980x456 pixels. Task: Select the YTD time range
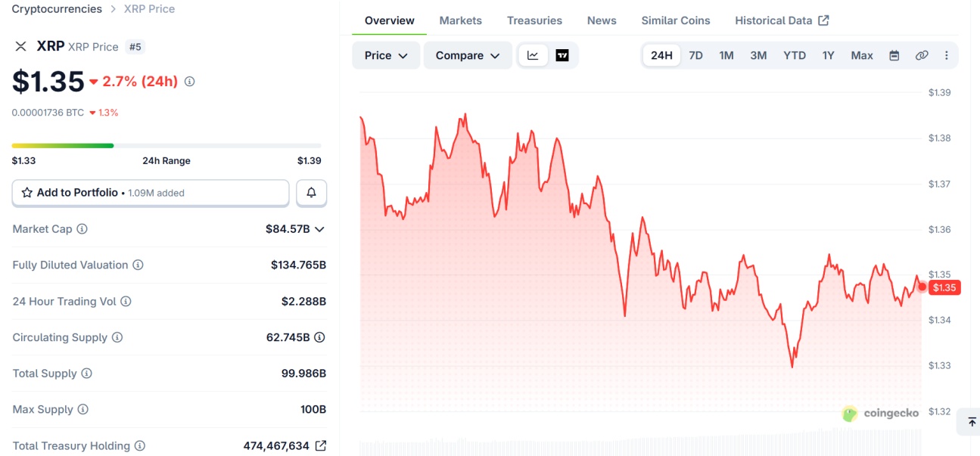pyautogui.click(x=795, y=55)
